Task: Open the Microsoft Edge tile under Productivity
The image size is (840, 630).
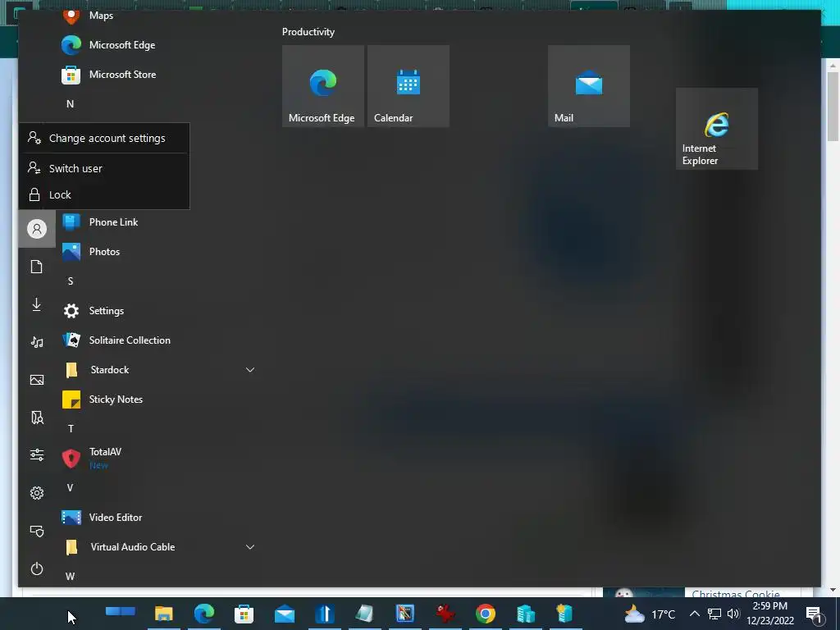Action: pyautogui.click(x=323, y=85)
